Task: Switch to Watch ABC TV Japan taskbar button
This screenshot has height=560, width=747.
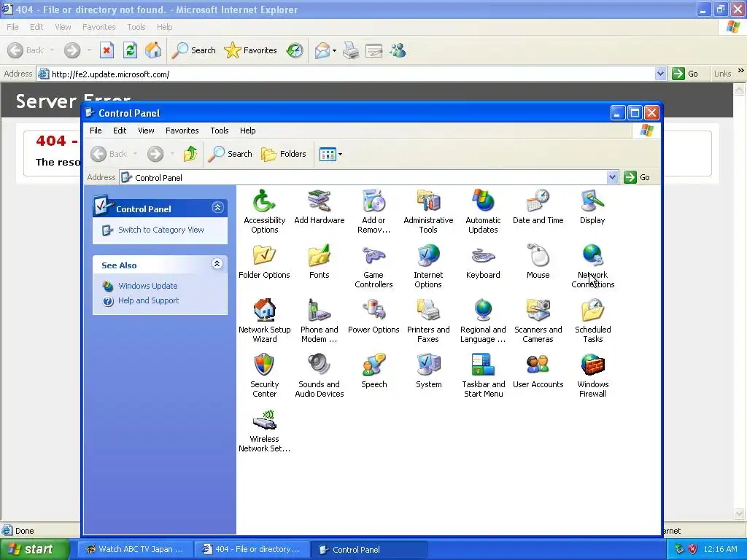Action: coord(135,550)
